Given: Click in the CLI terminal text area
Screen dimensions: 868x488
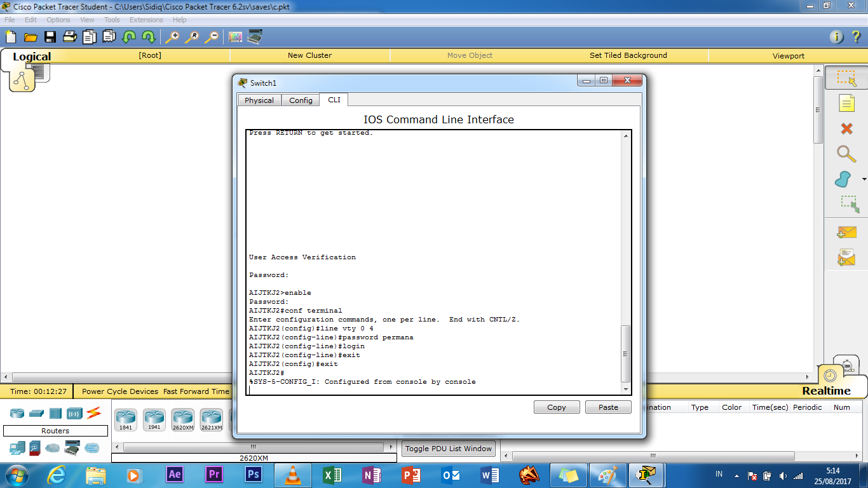Looking at the screenshot, I should 434,262.
